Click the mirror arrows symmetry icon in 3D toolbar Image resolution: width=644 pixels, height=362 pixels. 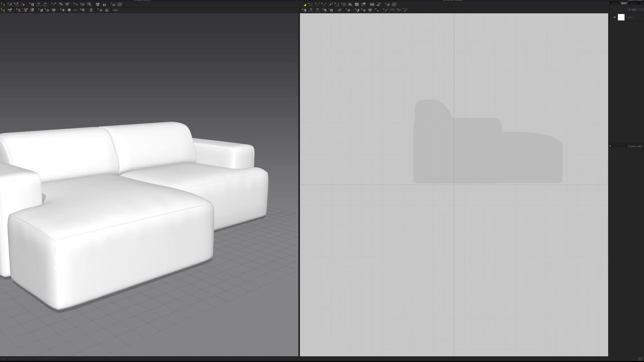115,10
